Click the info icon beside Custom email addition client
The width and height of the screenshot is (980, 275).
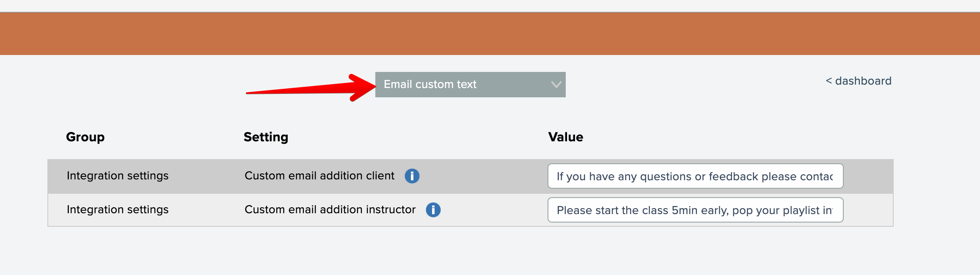tap(412, 176)
